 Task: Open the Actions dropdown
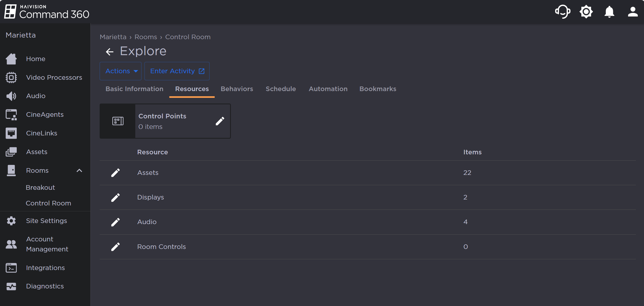[121, 71]
